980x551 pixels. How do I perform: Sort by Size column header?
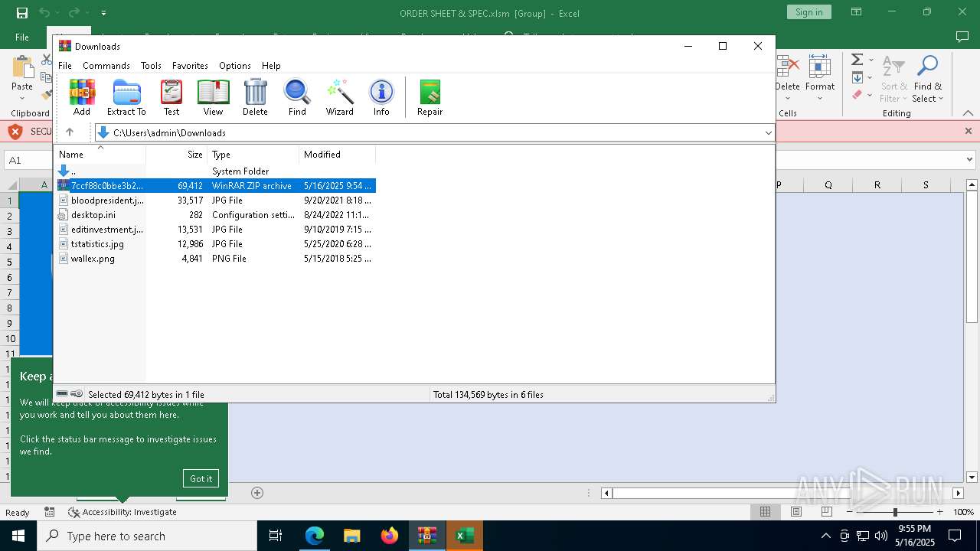click(x=177, y=155)
